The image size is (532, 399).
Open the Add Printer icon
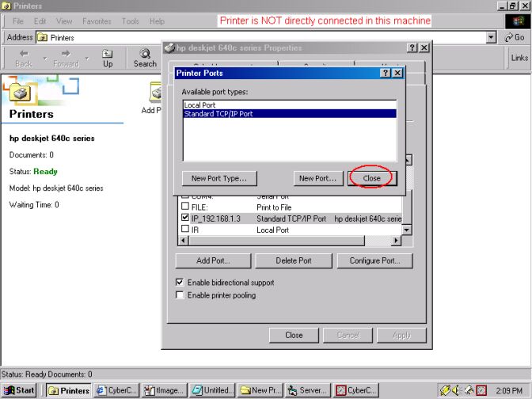point(151,97)
